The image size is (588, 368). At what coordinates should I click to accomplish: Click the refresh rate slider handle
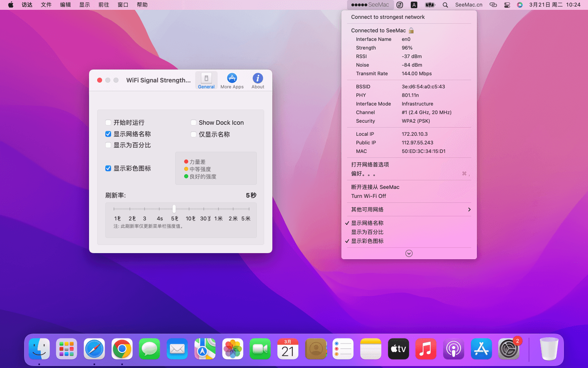tap(174, 209)
